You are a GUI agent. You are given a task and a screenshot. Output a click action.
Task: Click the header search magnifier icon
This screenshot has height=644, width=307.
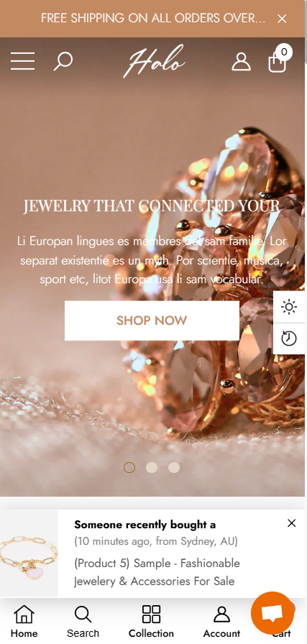[63, 62]
